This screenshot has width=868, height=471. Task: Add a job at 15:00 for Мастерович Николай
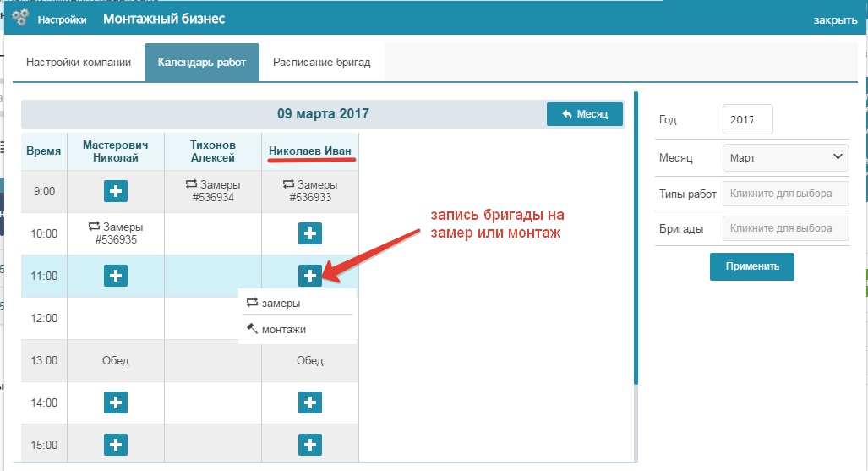pyautogui.click(x=116, y=444)
